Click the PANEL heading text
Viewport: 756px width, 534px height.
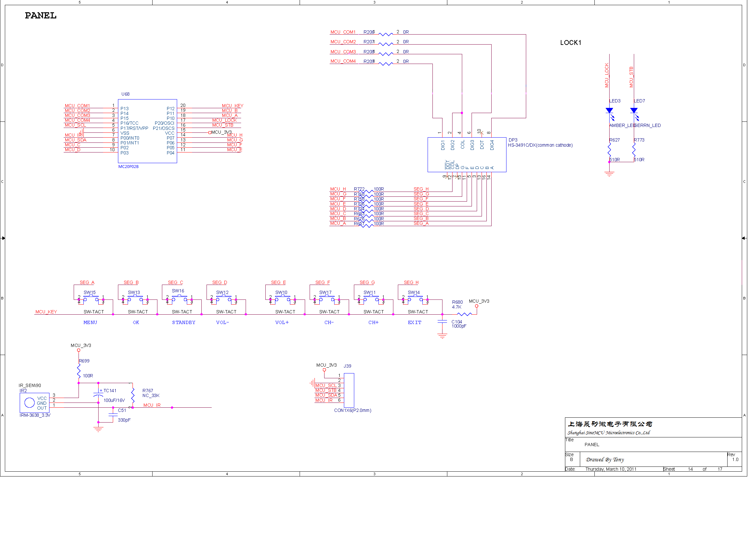pos(40,16)
